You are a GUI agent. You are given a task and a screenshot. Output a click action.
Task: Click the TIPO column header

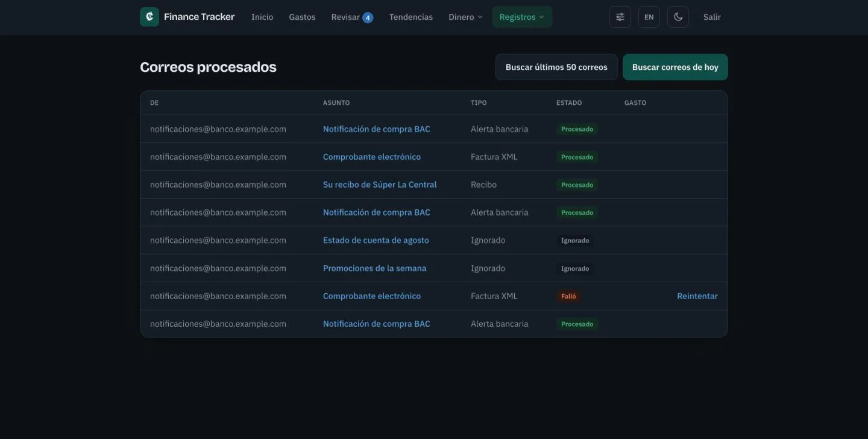point(479,103)
